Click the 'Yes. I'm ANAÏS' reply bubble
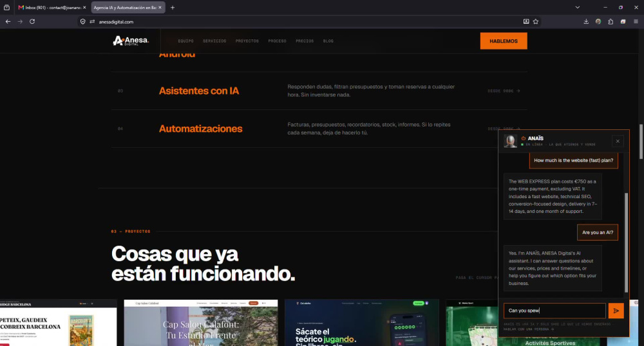Viewport: 644px width, 346px height. coord(553,268)
